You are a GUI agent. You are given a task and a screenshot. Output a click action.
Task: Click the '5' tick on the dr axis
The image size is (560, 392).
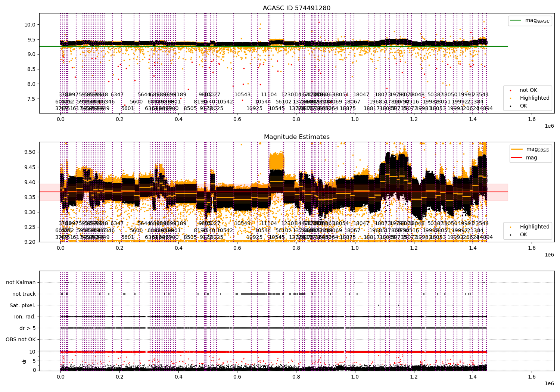coord(35,361)
